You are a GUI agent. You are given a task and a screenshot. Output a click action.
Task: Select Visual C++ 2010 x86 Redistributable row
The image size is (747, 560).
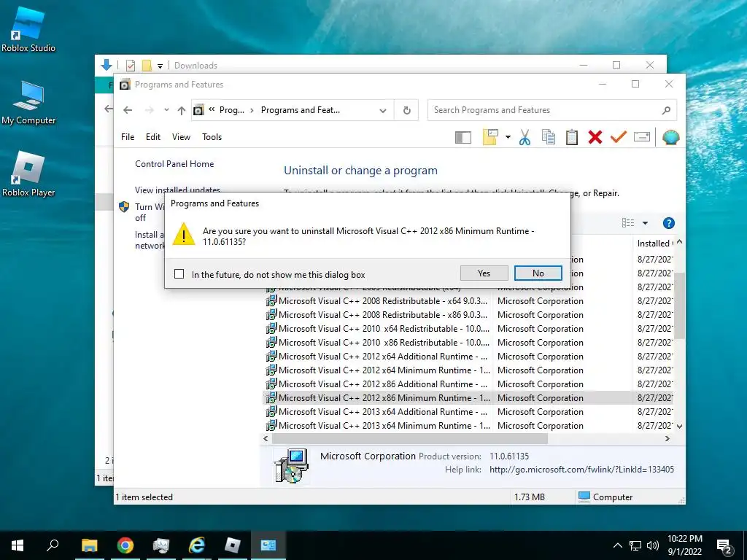(x=469, y=343)
